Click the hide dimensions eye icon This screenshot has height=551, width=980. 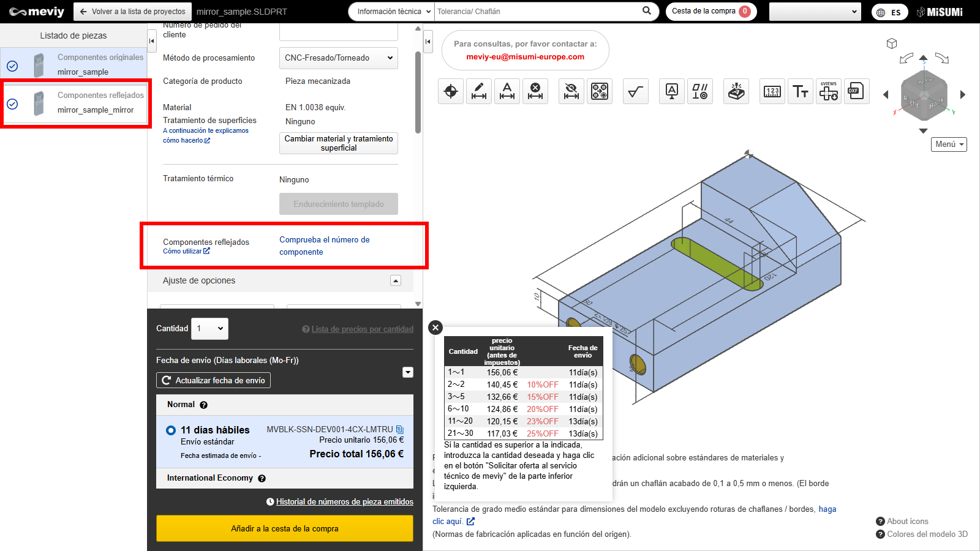[571, 92]
